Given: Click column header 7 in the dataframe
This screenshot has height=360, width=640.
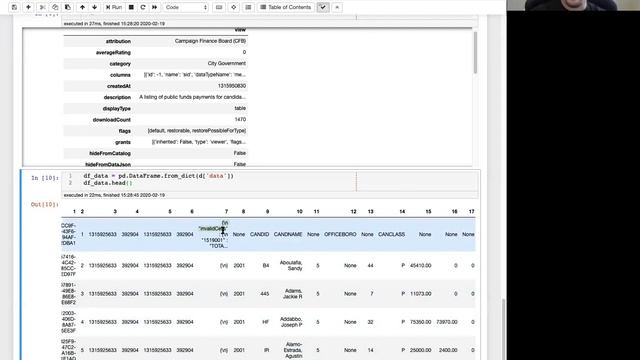Looking at the screenshot, I should click(226, 211).
